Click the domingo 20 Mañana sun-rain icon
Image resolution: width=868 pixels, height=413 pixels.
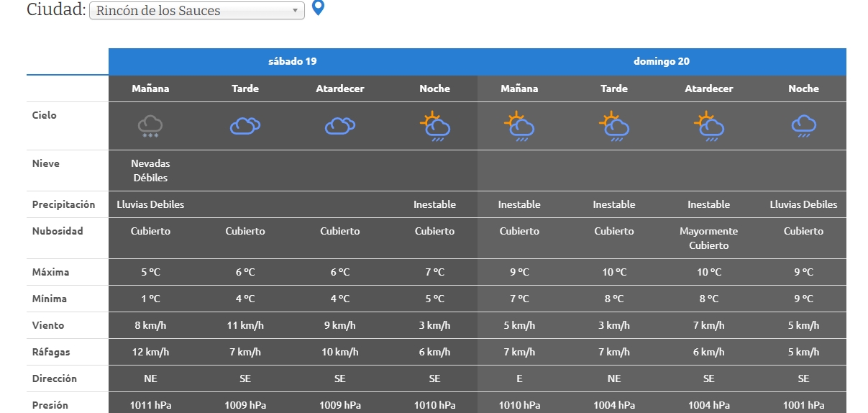tap(519, 126)
